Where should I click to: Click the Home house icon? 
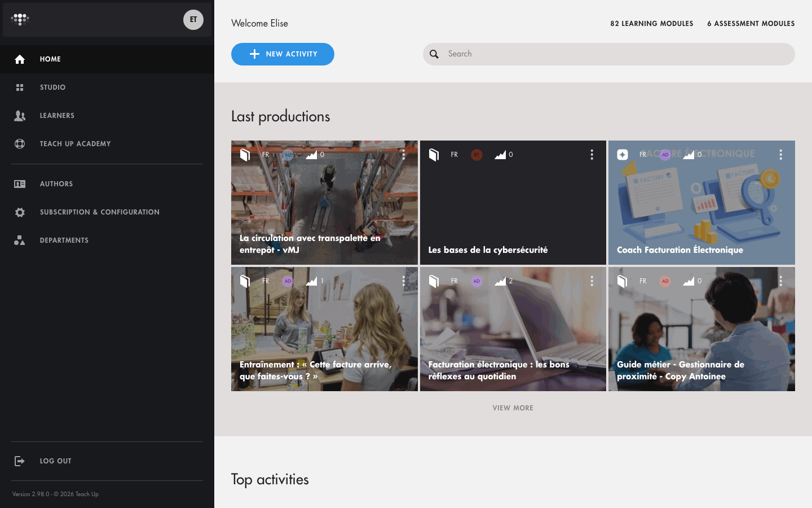20,59
